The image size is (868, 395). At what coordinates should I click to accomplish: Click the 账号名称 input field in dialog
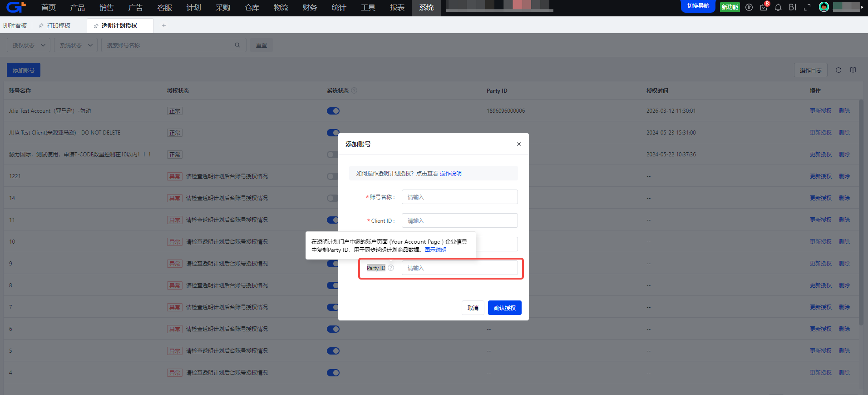(x=459, y=197)
